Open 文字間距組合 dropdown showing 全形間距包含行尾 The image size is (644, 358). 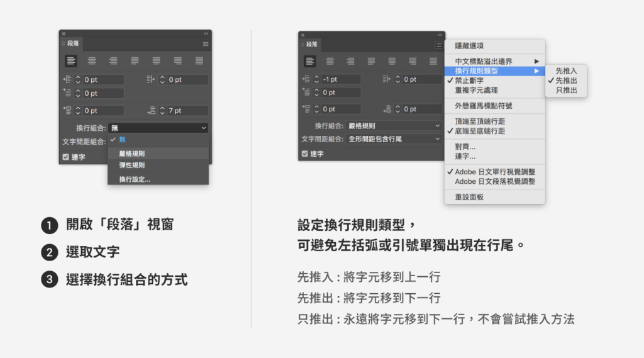394,139
